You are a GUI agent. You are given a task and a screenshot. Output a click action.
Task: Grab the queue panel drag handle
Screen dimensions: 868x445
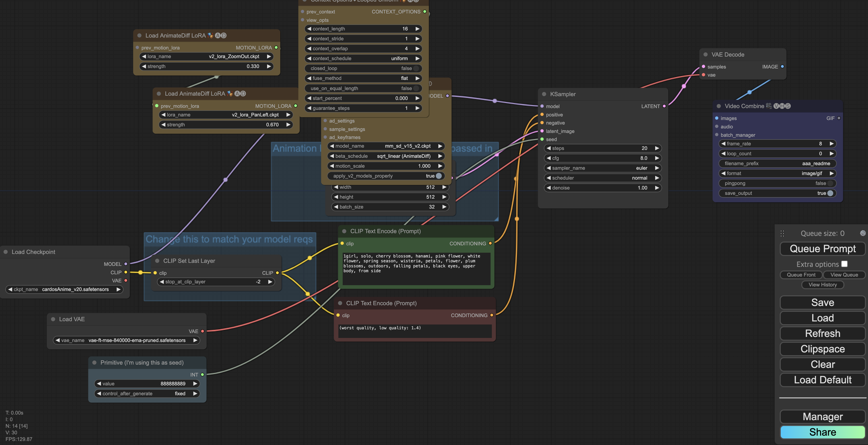[x=783, y=233]
